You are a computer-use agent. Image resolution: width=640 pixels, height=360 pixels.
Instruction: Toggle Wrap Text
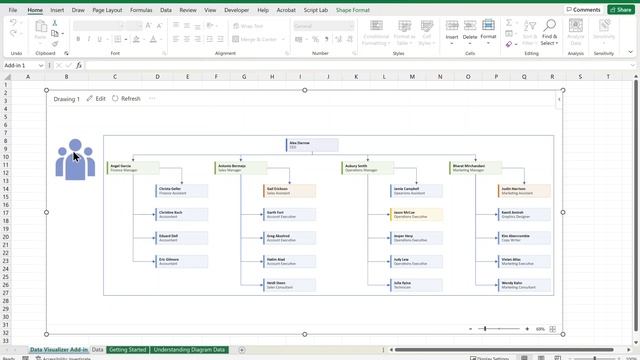click(248, 26)
